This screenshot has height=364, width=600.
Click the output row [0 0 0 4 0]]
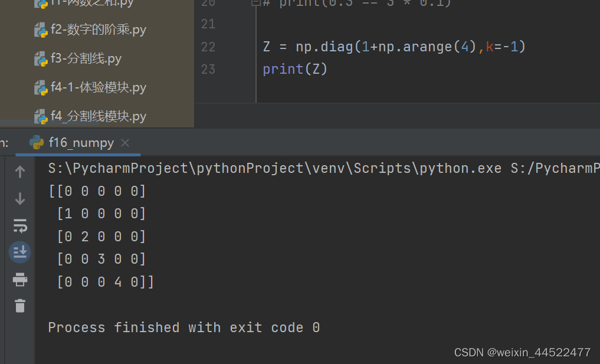tap(105, 282)
